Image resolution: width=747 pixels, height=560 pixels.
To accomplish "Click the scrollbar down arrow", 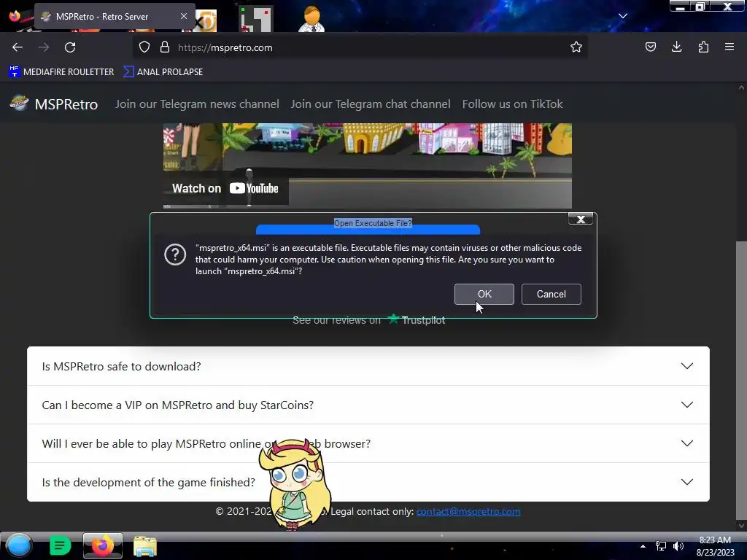I will [x=741, y=525].
